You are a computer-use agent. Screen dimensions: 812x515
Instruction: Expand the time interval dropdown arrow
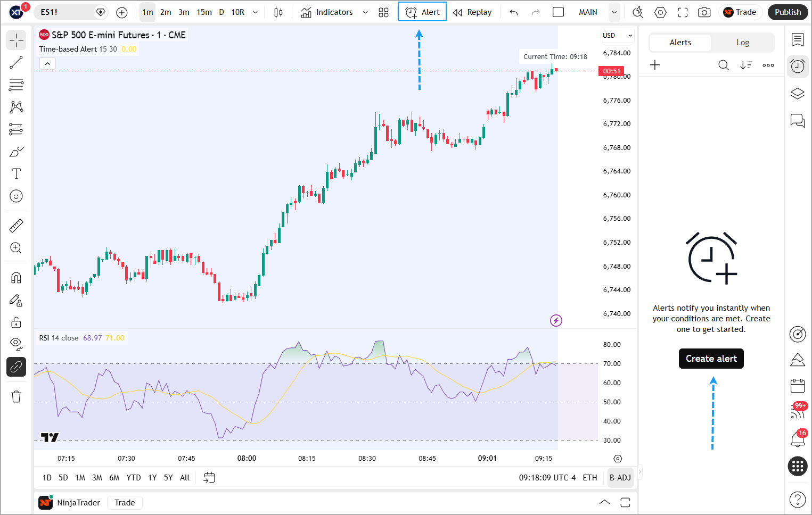255,12
